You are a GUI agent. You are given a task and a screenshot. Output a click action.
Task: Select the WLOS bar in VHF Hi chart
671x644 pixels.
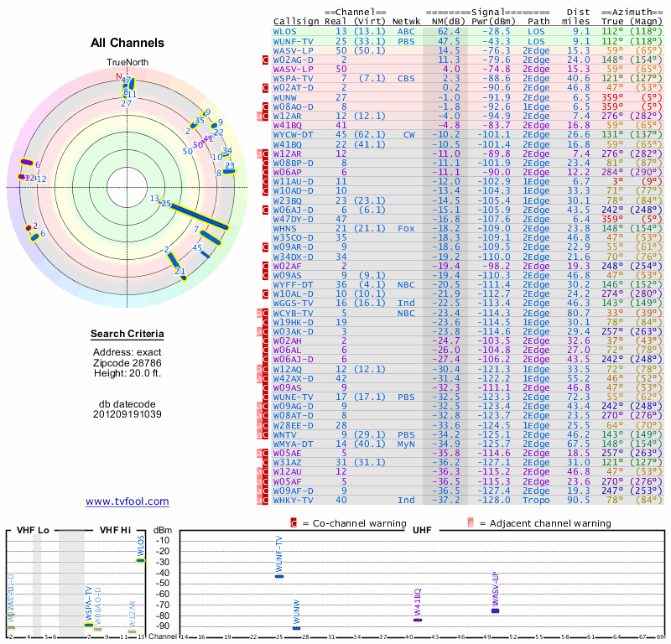[141, 559]
